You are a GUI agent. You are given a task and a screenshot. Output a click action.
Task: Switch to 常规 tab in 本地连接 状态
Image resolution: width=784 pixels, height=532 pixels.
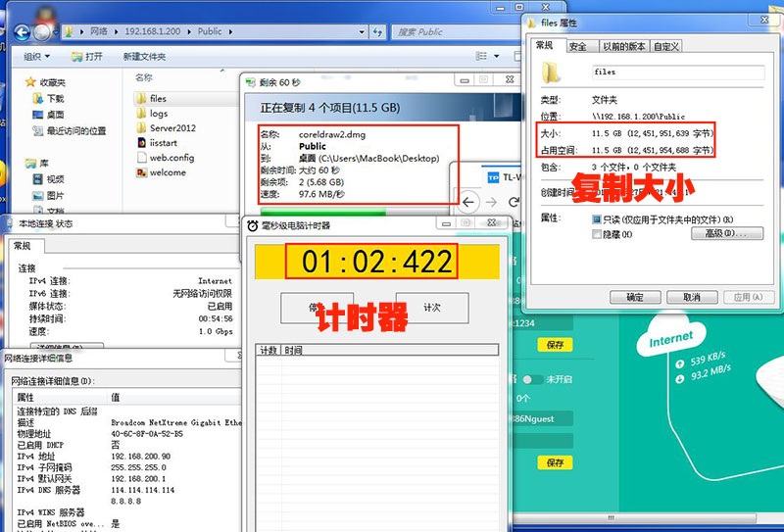(x=23, y=246)
